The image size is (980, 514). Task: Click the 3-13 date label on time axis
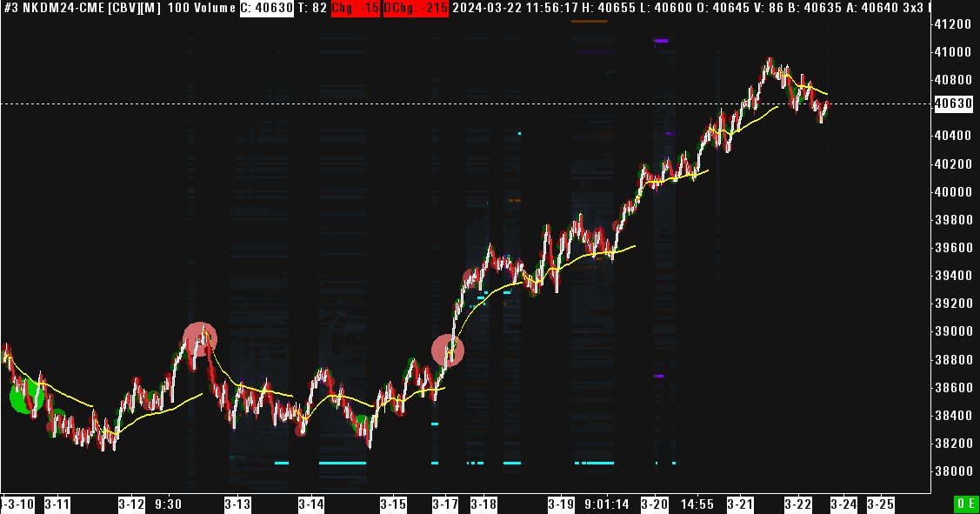(x=237, y=504)
